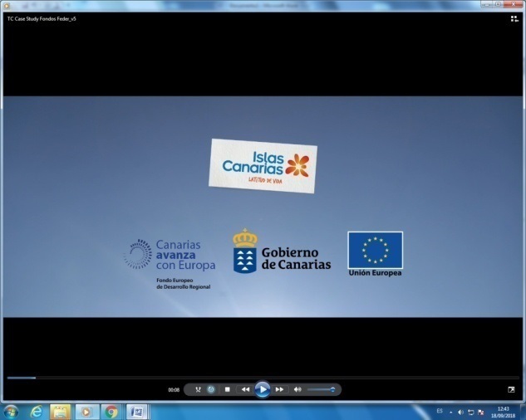Open Google Chrome from the taskbar
Screen dimensions: 526x420
pos(111,412)
